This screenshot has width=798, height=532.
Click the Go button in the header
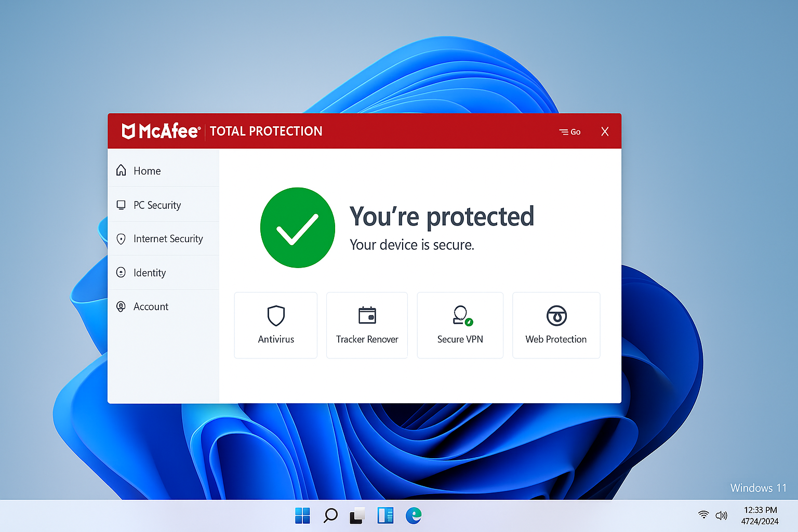(569, 131)
